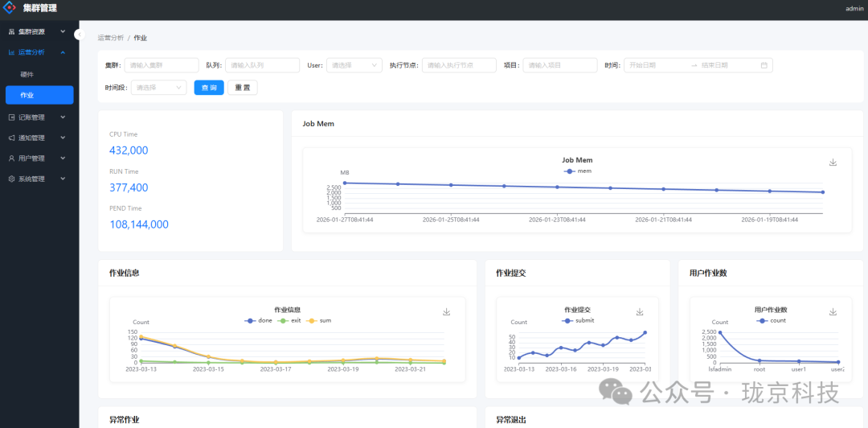
Task: Click the 异常退出 panel title
Action: click(511, 420)
